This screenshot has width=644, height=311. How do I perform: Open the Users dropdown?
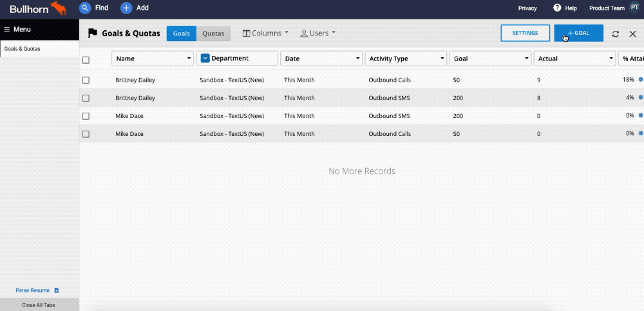point(318,33)
